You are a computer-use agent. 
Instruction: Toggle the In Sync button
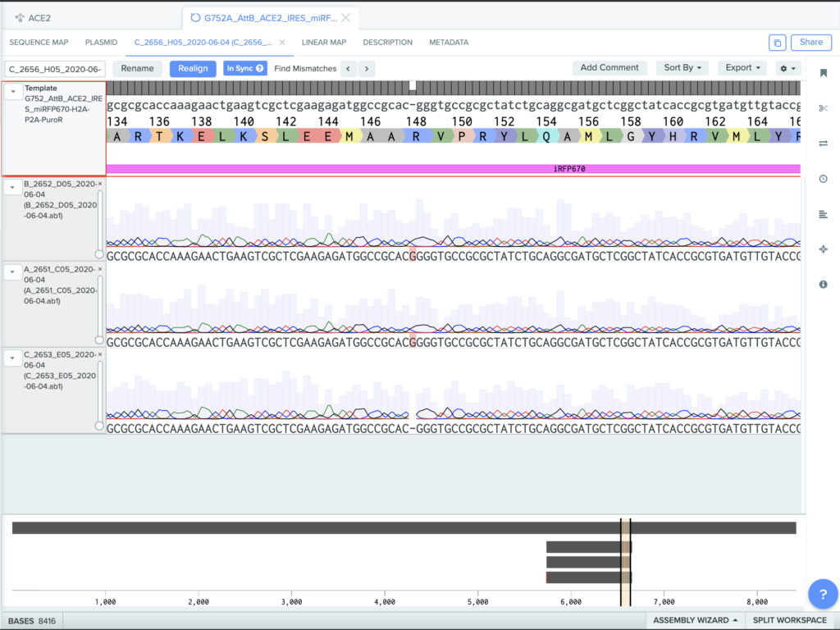pos(244,69)
